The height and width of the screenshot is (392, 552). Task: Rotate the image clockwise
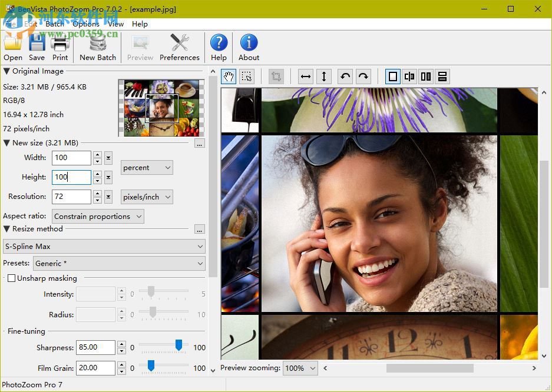pyautogui.click(x=363, y=76)
